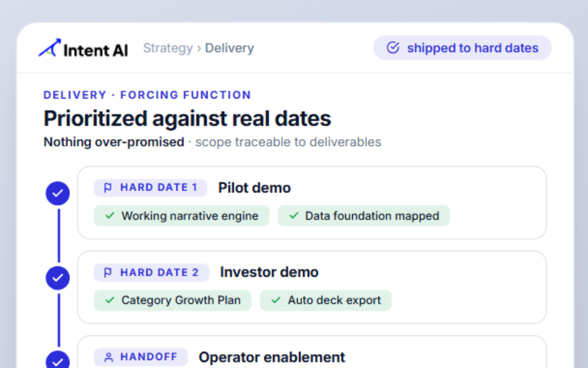Select the HARD DATE 1 tag

pyautogui.click(x=150, y=187)
